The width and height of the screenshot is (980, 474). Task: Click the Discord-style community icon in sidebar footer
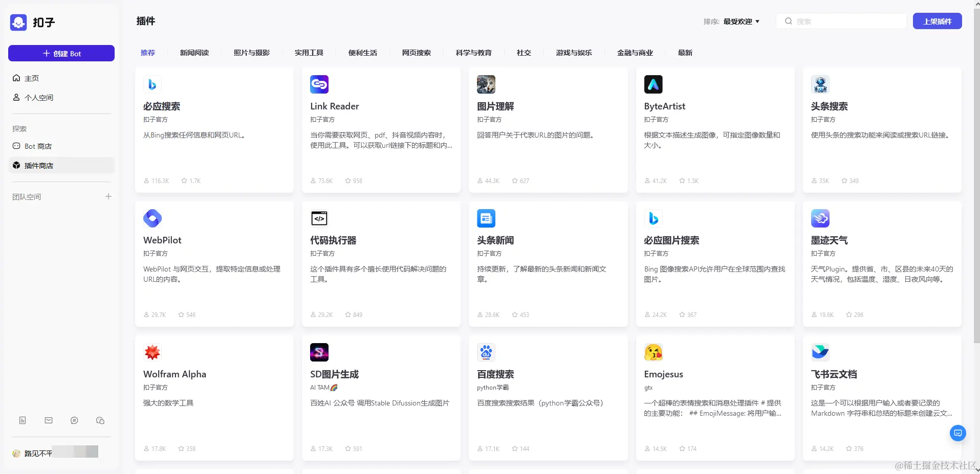tap(74, 420)
